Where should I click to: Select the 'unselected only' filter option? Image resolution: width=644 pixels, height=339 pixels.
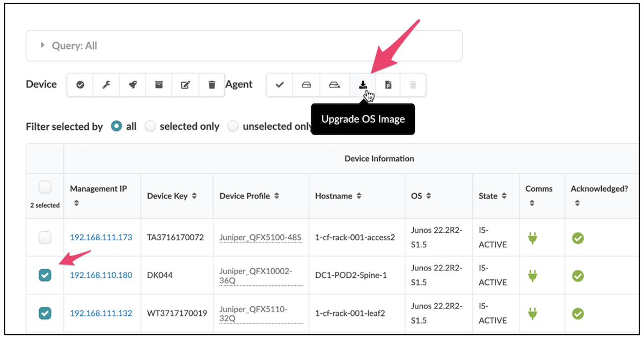pyautogui.click(x=233, y=126)
